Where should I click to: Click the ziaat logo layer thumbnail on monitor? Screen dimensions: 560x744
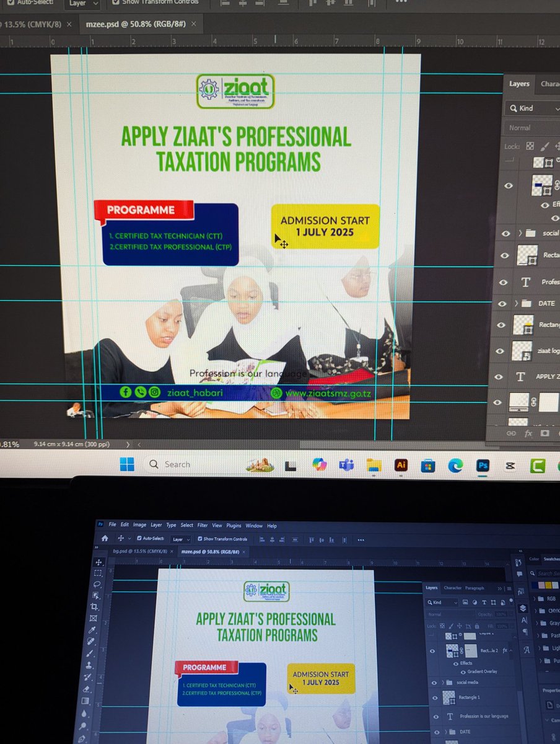(523, 350)
